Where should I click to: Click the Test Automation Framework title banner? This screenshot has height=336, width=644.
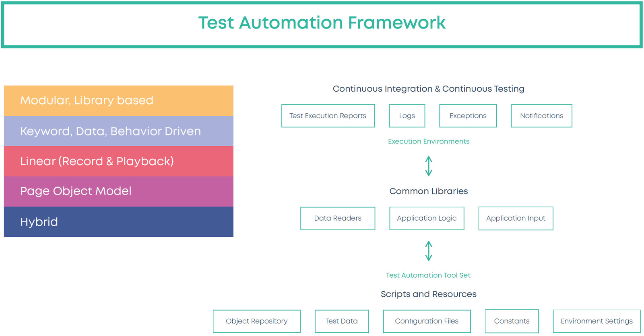pos(322,25)
